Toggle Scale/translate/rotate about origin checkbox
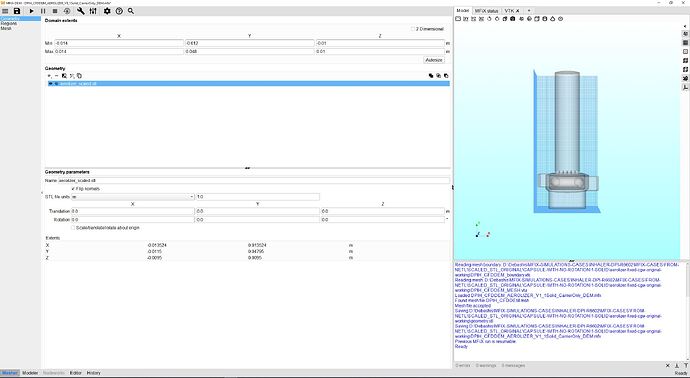Image resolution: width=690 pixels, height=378 pixels. (x=105, y=228)
